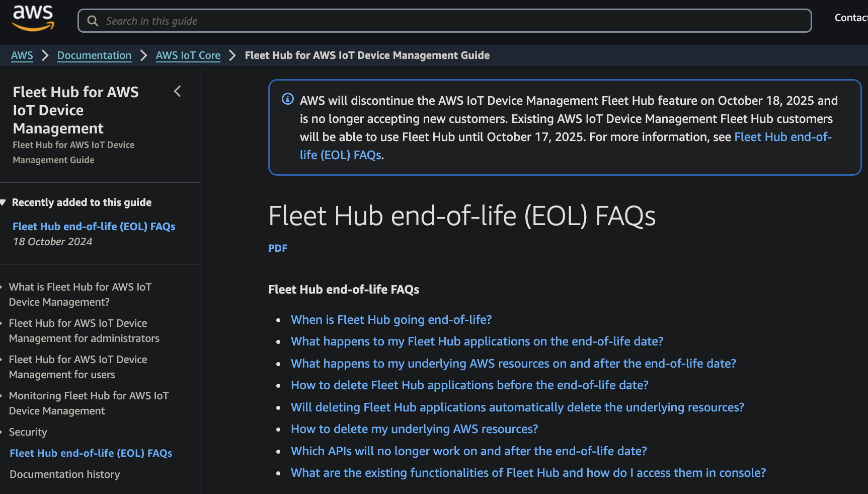This screenshot has height=494, width=868.
Task: Open When is Fleet Hub going end-of-life?
Action: coord(391,320)
